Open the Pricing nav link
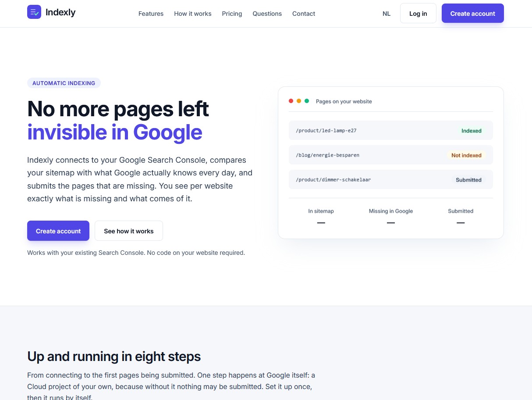 pos(232,14)
